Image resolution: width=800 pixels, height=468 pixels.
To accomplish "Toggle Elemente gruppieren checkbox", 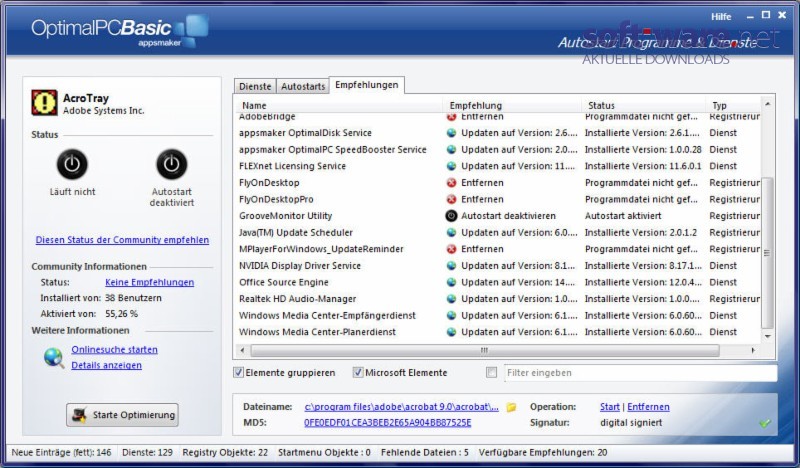I will point(238,373).
